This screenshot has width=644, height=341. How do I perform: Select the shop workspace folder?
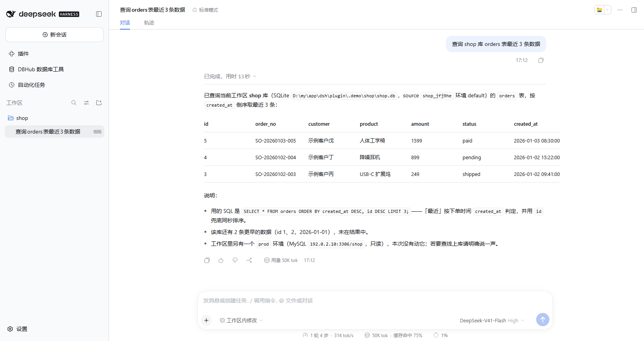(x=55, y=118)
